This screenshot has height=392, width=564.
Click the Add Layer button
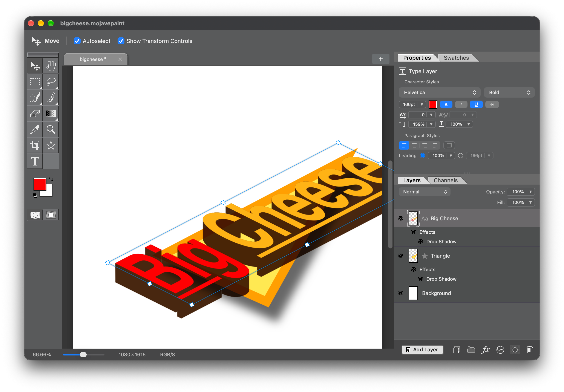click(422, 349)
